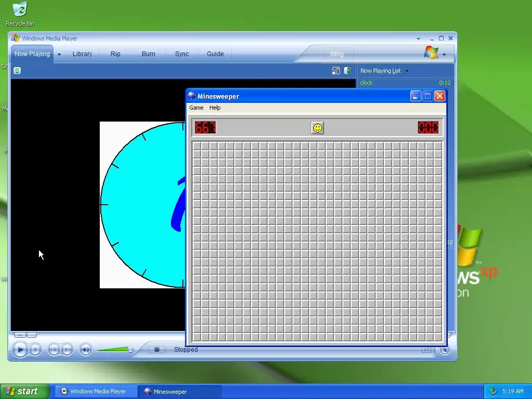Reveal the top-left Minesweeper tile
The height and width of the screenshot is (399, 532).
click(197, 146)
